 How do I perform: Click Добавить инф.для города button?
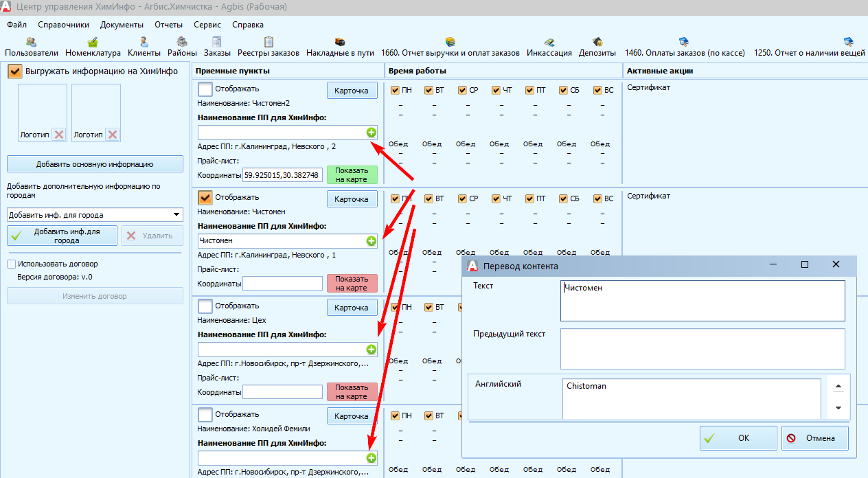click(62, 236)
